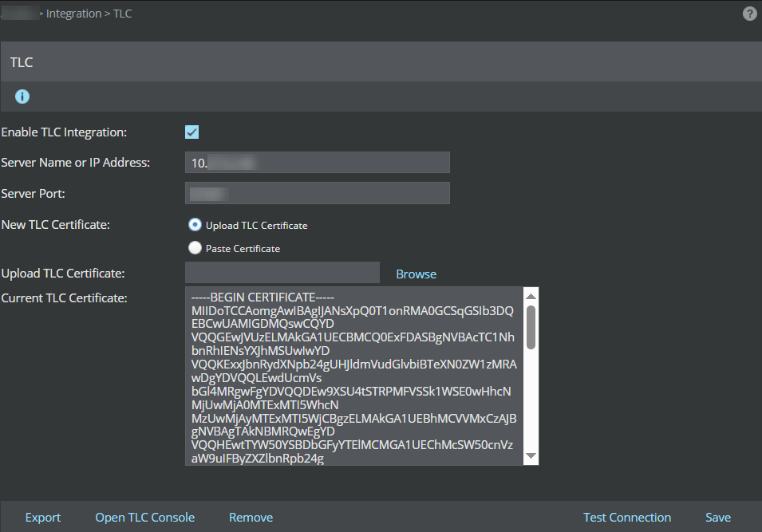Image resolution: width=762 pixels, height=532 pixels.
Task: Save the TLC settings
Action: [x=718, y=518]
